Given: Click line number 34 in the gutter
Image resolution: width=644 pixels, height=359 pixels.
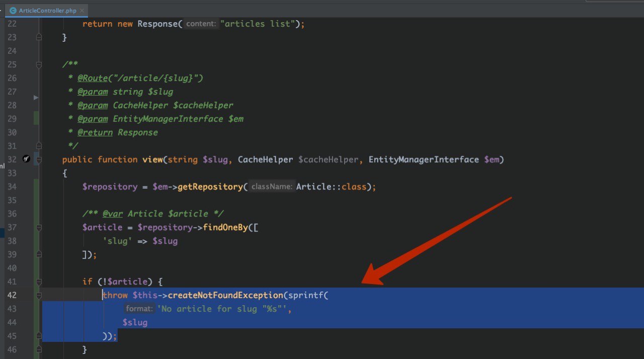Looking at the screenshot, I should pyautogui.click(x=12, y=187).
